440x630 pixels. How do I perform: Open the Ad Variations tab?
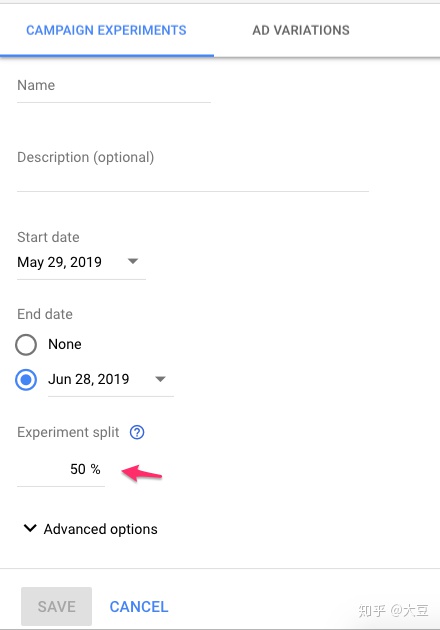(x=301, y=30)
